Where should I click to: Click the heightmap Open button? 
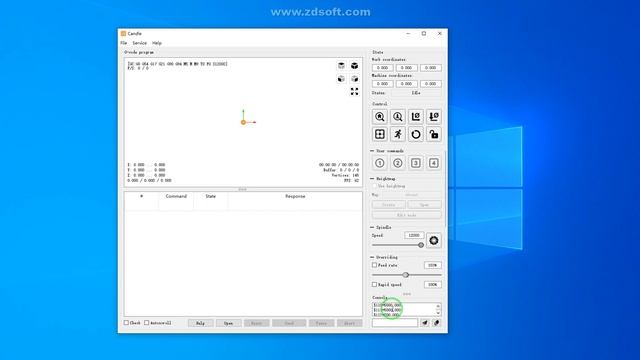pyautogui.click(x=424, y=205)
